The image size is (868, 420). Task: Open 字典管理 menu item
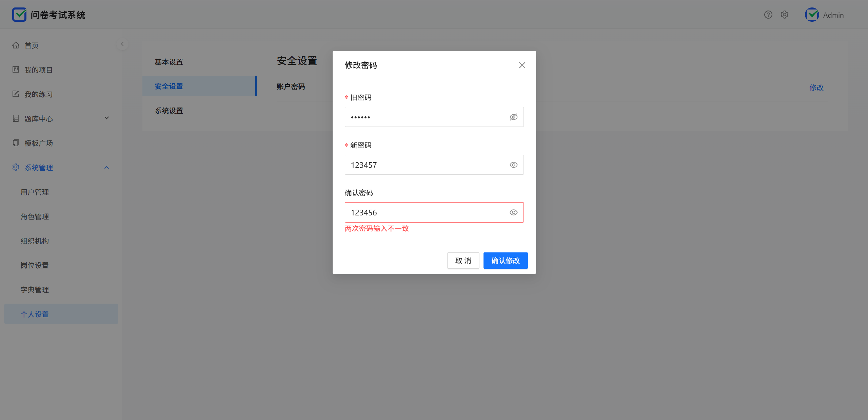tap(61, 290)
